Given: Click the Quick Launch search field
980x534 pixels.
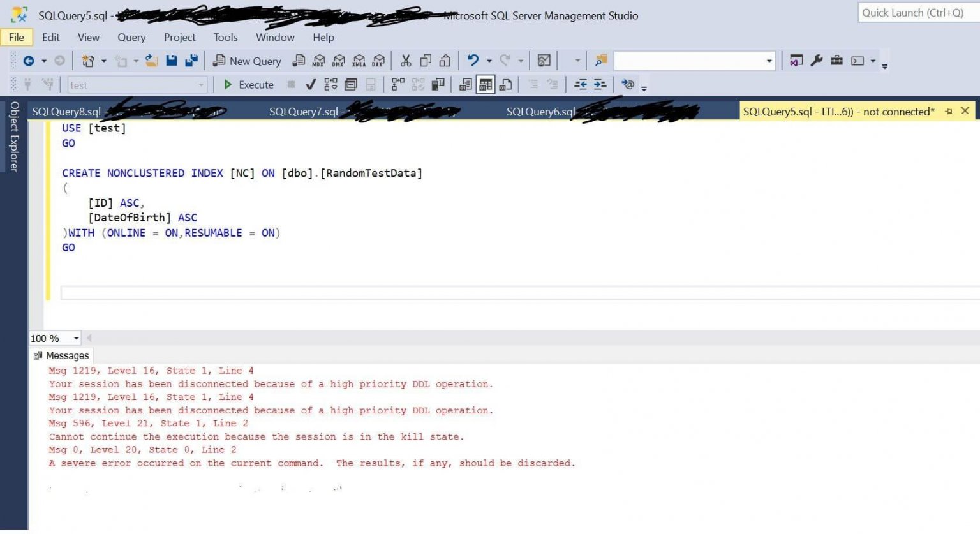Looking at the screenshot, I should (919, 13).
